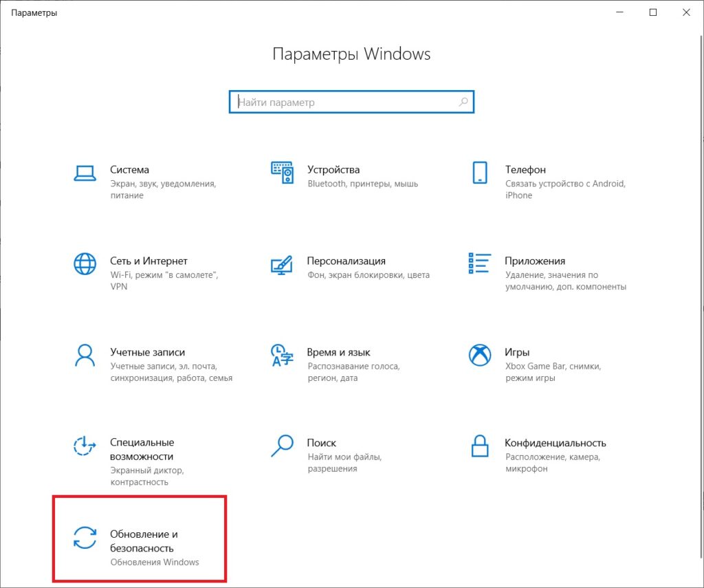Open the Телефон settings title
This screenshot has width=704, height=588.
pyautogui.click(x=525, y=170)
